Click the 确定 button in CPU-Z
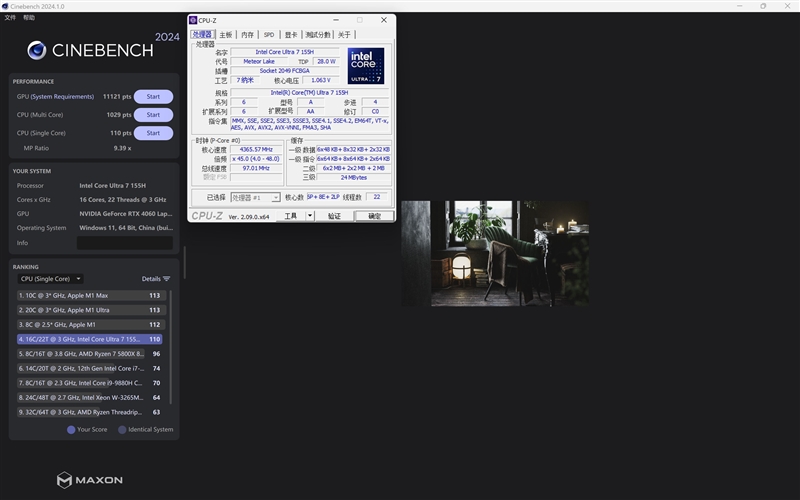 (374, 216)
